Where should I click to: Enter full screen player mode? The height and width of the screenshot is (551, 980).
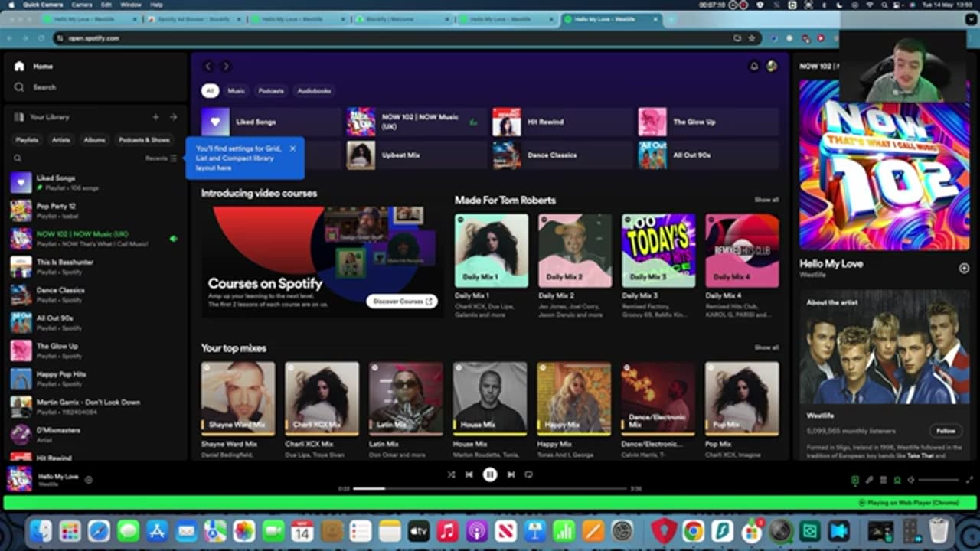969,480
